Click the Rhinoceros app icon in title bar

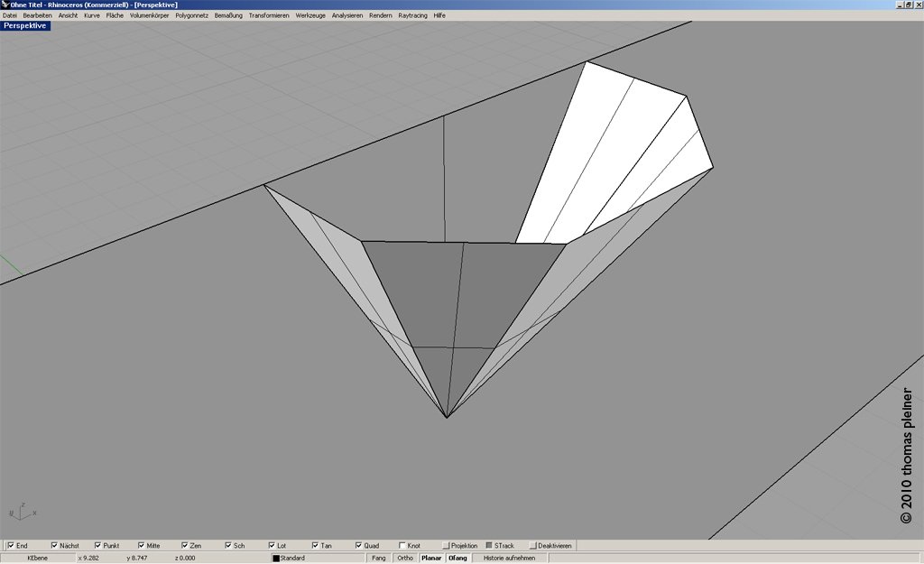pyautogui.click(x=5, y=5)
